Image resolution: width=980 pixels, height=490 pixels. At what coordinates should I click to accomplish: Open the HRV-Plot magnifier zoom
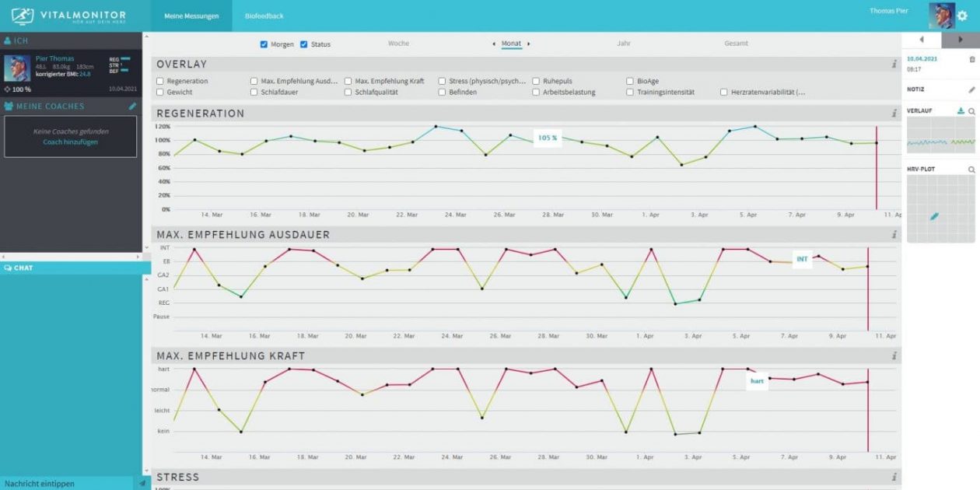click(971, 168)
